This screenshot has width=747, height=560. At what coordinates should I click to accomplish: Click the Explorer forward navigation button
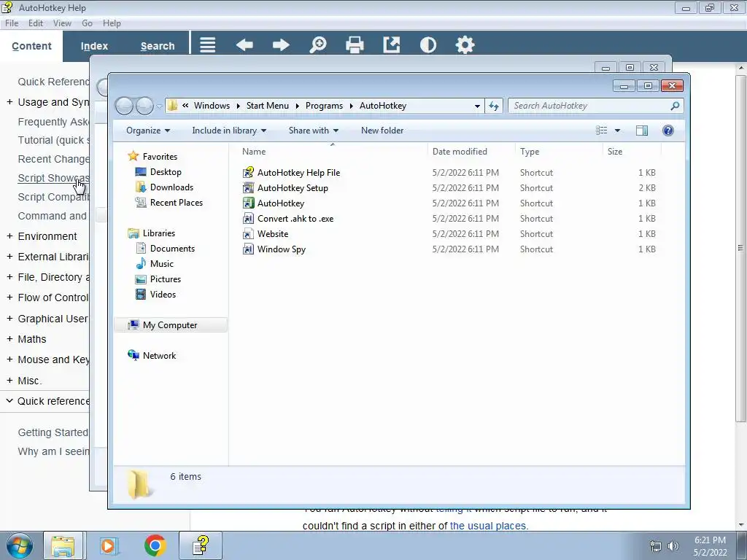click(x=144, y=106)
